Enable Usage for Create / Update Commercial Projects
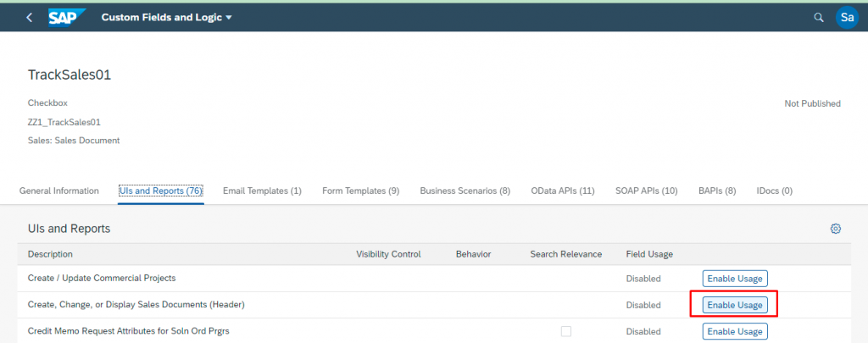The height and width of the screenshot is (343, 868). pos(735,279)
